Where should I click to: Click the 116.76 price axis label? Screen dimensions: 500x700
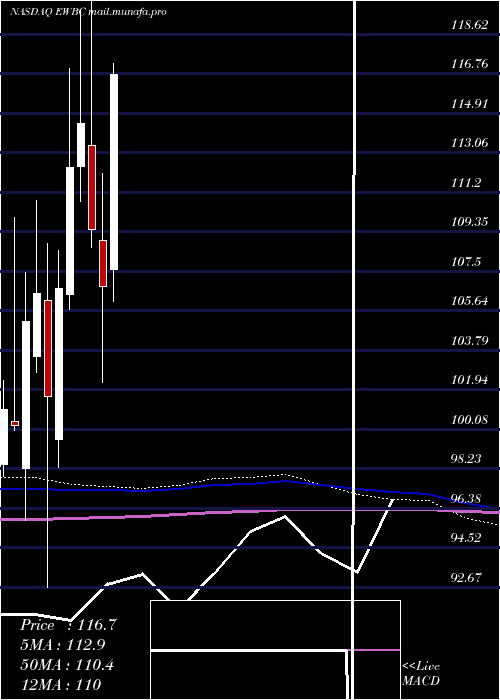coord(470,64)
